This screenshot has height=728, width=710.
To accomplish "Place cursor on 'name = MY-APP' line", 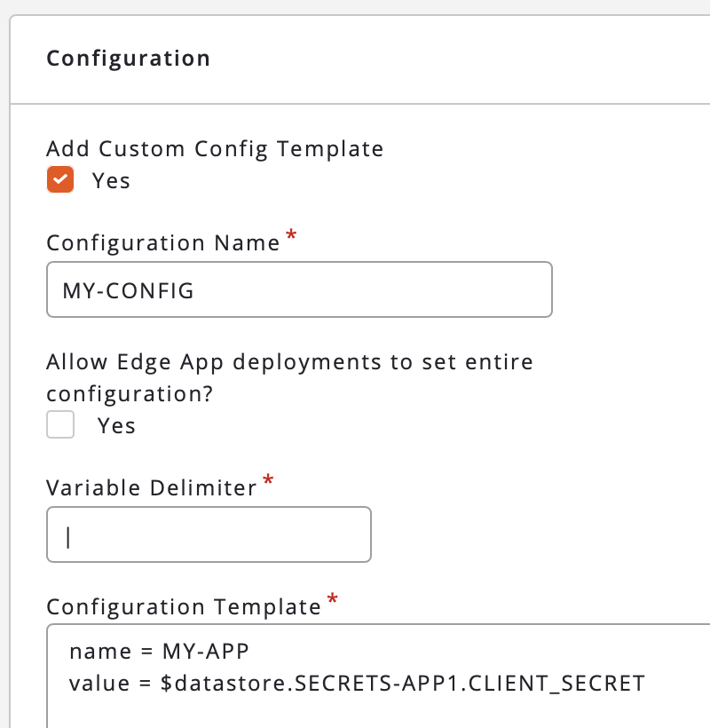I will click(159, 652).
